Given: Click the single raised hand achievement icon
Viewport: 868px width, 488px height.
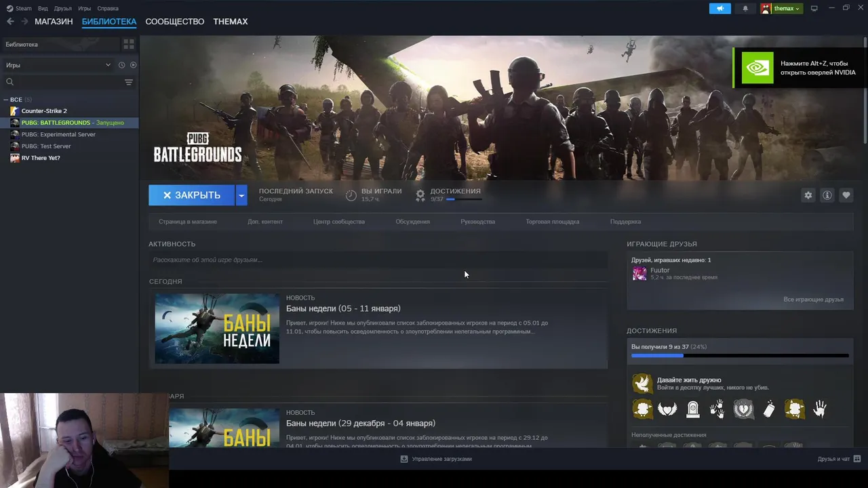Looking at the screenshot, I should pyautogui.click(x=820, y=409).
